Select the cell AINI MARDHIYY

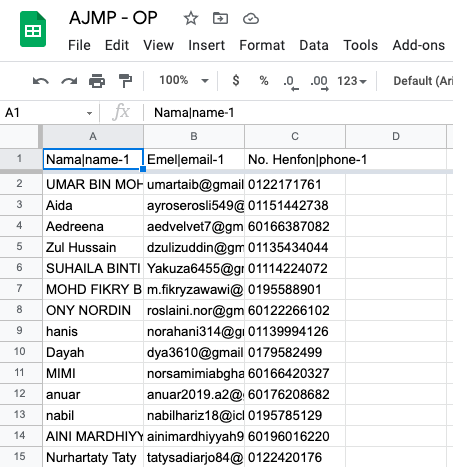point(93,436)
